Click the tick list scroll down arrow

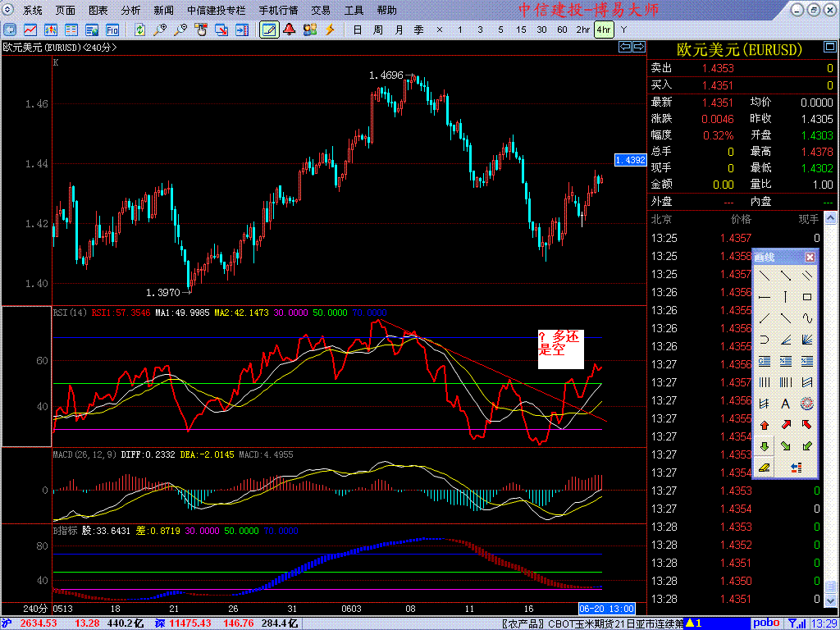coord(829,601)
